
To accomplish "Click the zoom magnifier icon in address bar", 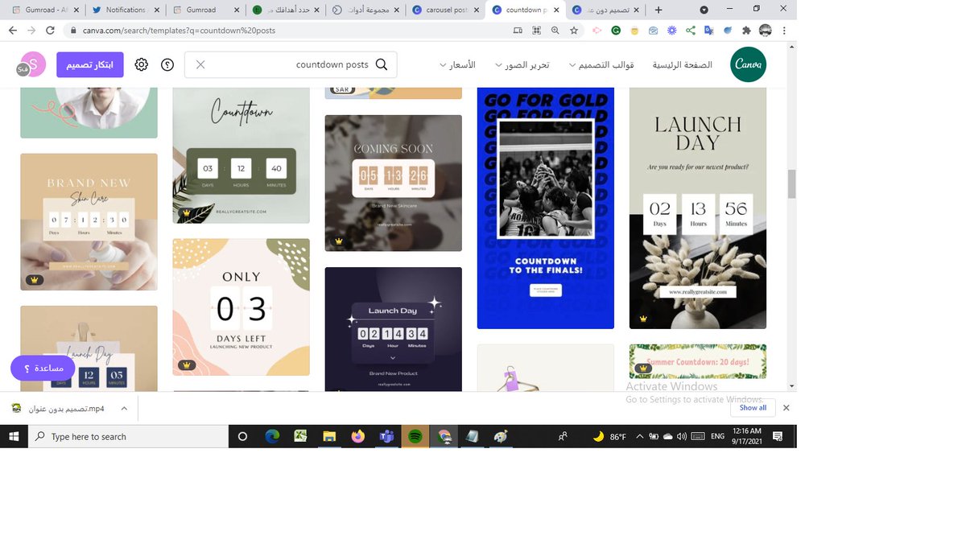I will [555, 30].
